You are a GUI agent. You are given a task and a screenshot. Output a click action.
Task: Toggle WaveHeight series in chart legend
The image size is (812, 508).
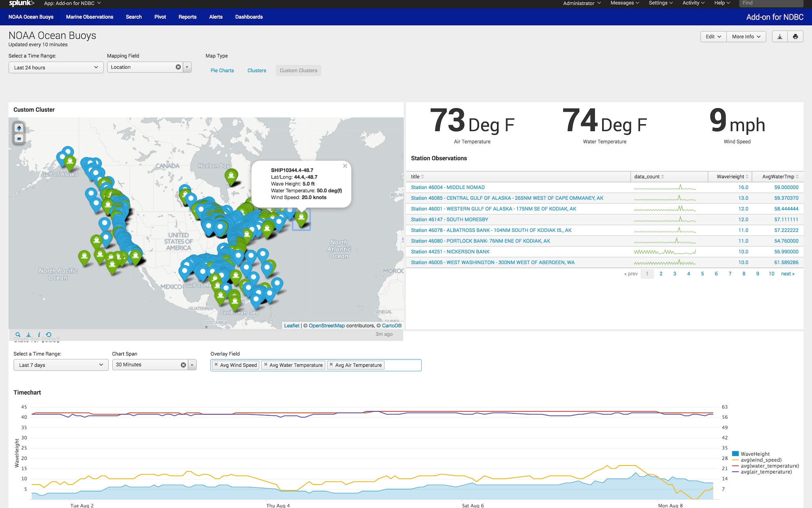[x=751, y=454]
